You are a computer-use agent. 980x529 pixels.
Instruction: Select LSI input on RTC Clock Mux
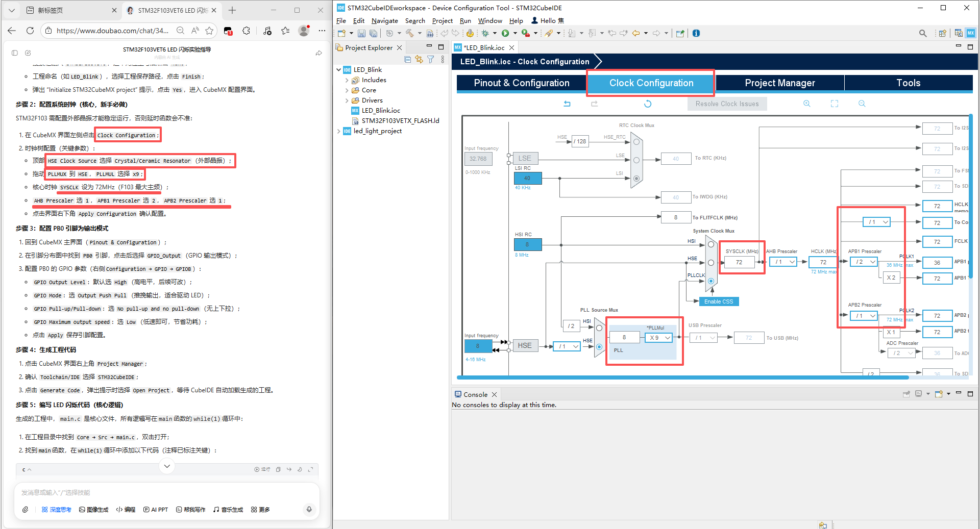pyautogui.click(x=636, y=179)
